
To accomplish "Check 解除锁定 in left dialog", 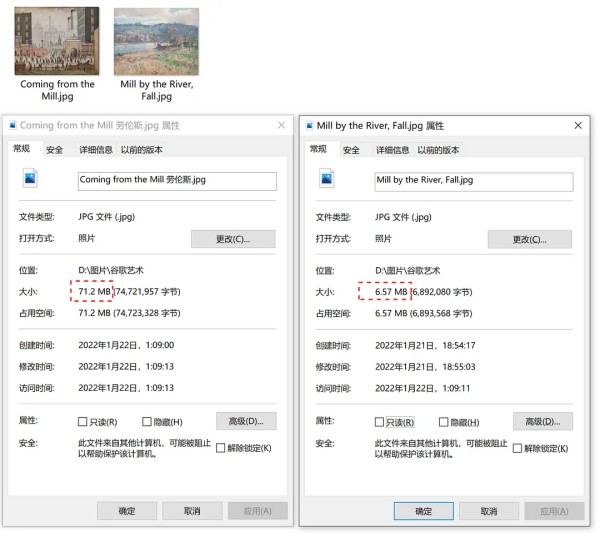I will 221,448.
